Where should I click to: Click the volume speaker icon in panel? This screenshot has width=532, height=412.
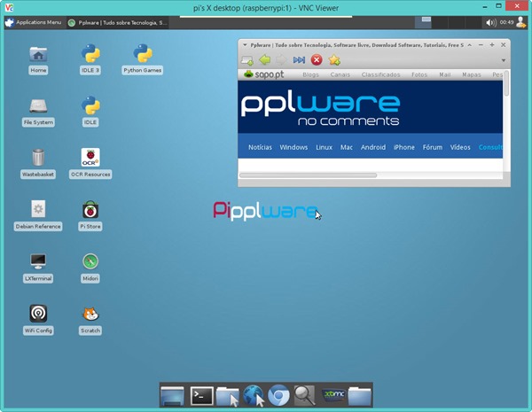point(490,23)
